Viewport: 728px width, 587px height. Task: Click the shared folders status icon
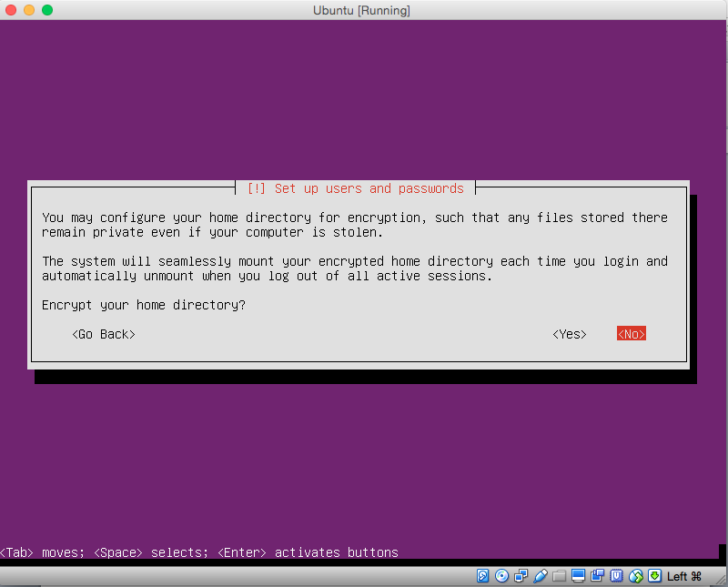pyautogui.click(x=560, y=576)
